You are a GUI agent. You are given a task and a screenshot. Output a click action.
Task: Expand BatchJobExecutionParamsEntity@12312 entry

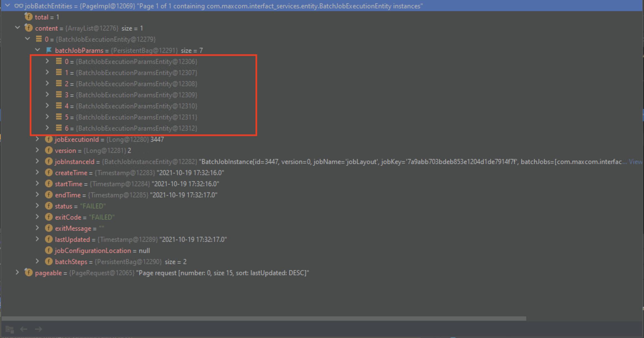(47, 128)
